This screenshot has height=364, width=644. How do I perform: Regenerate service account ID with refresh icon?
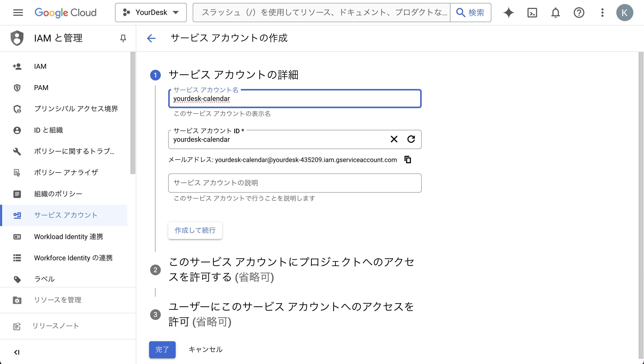411,139
